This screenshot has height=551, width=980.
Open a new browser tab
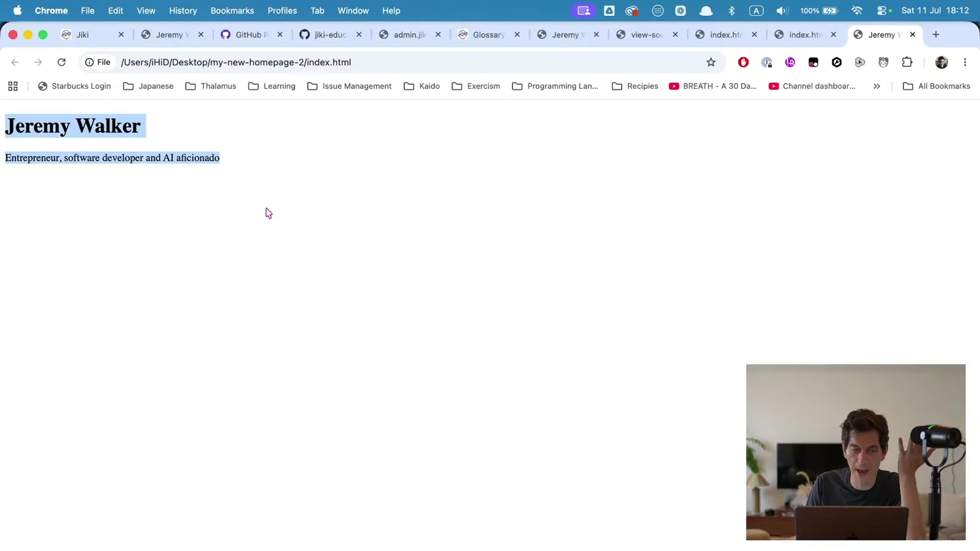(x=935, y=35)
